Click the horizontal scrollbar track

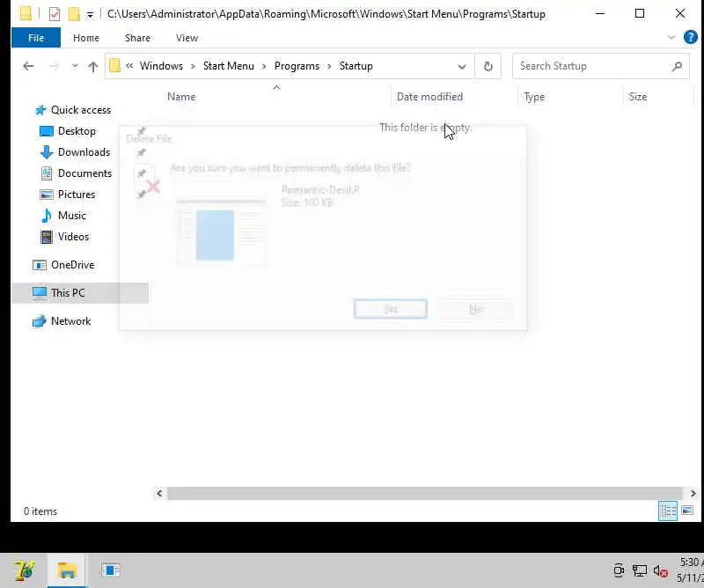coord(425,493)
